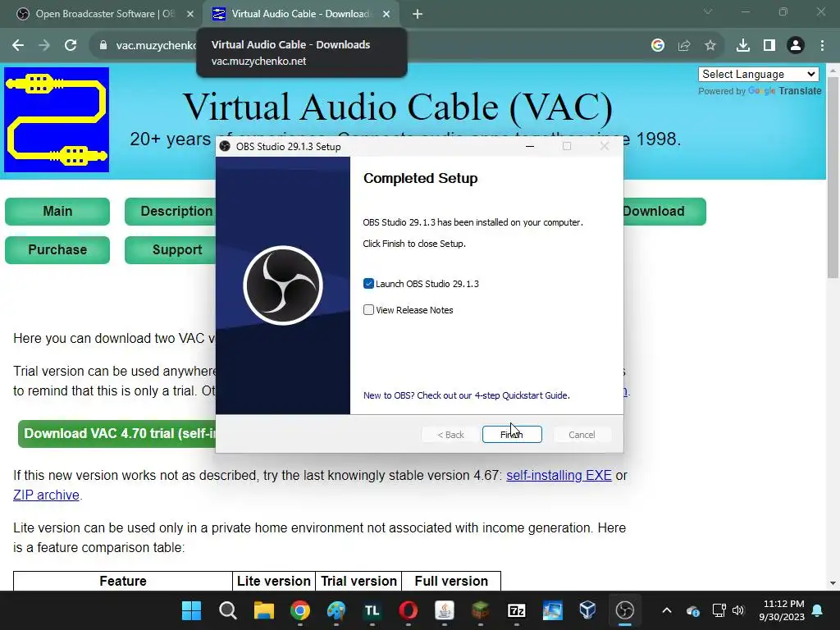
Task: Open Windows taskbar search
Action: (x=228, y=610)
